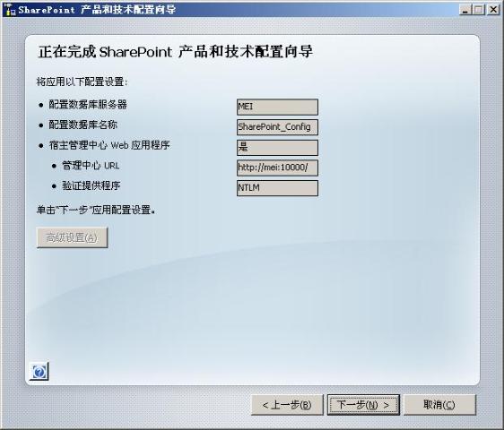The width and height of the screenshot is (504, 430).
Task: Click the 管理中心 URL label
Action: (91, 166)
